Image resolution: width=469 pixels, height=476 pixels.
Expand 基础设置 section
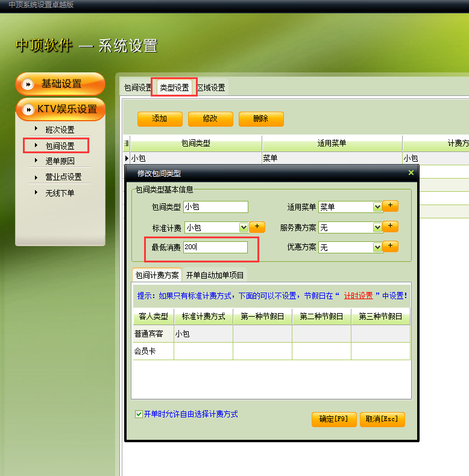pos(60,84)
